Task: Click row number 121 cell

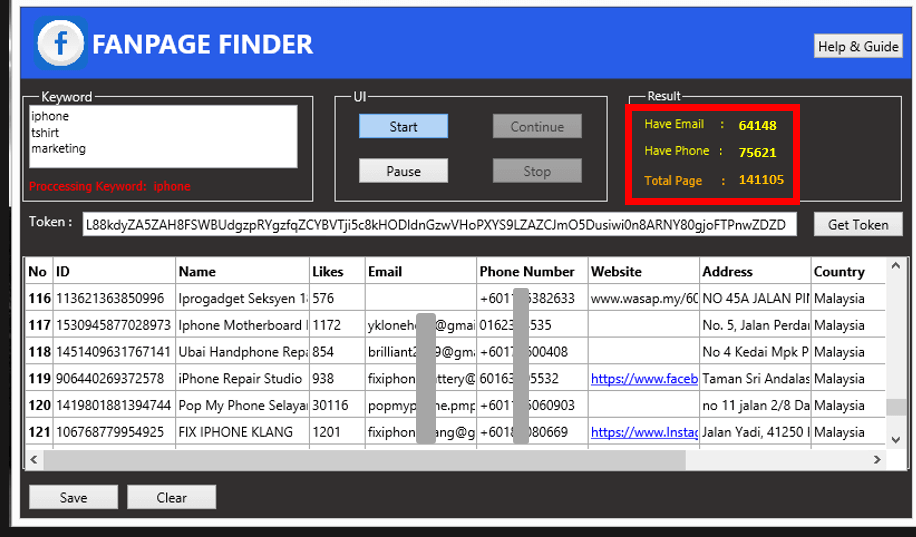Action: click(x=39, y=432)
